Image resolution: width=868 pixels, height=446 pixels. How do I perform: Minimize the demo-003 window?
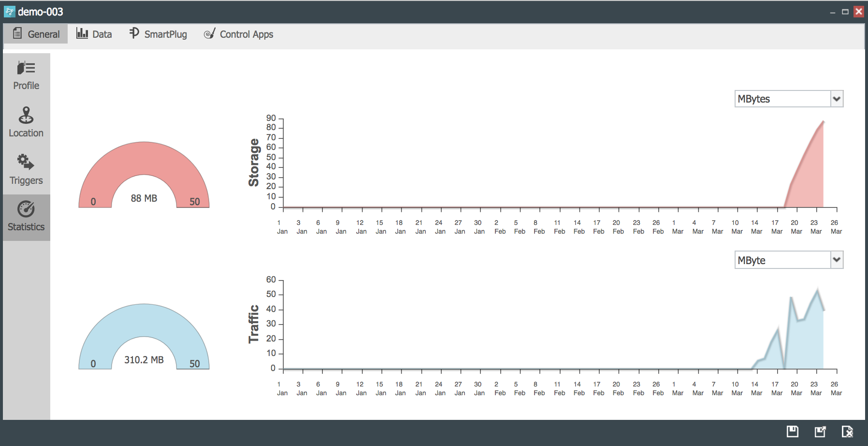tap(833, 12)
